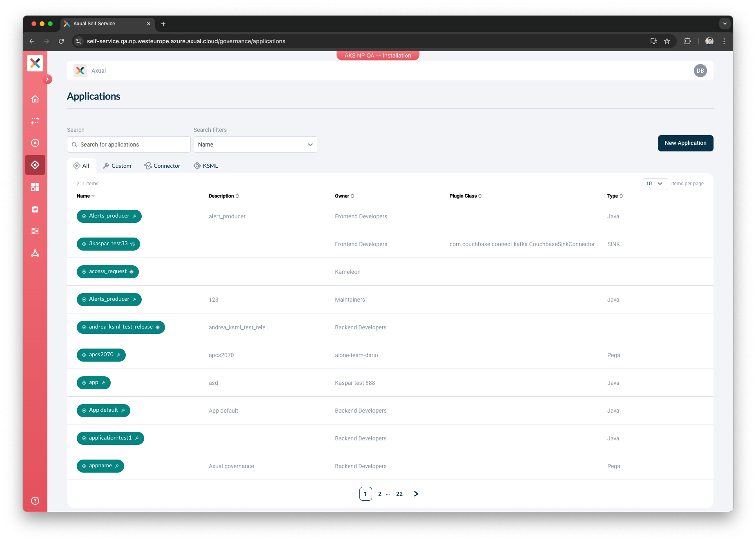Sort table by Owner column
This screenshot has height=542, width=756.
[x=344, y=196]
